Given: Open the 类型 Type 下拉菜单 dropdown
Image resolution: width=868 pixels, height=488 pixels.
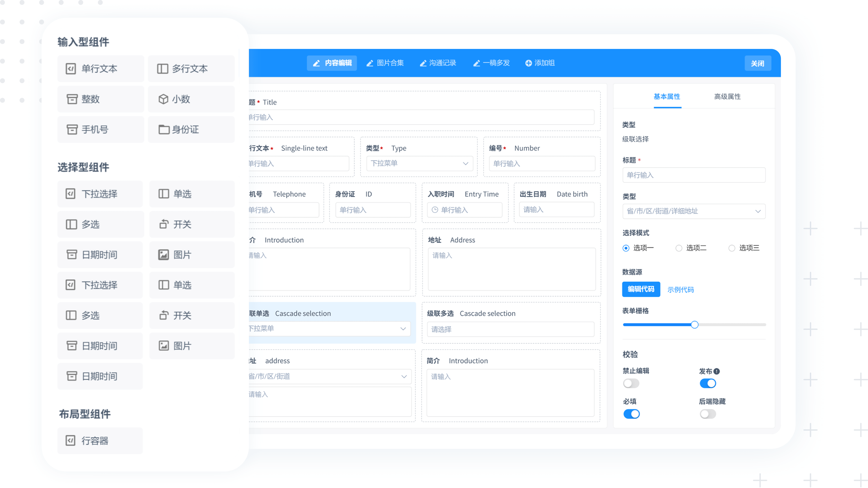Looking at the screenshot, I should [419, 163].
